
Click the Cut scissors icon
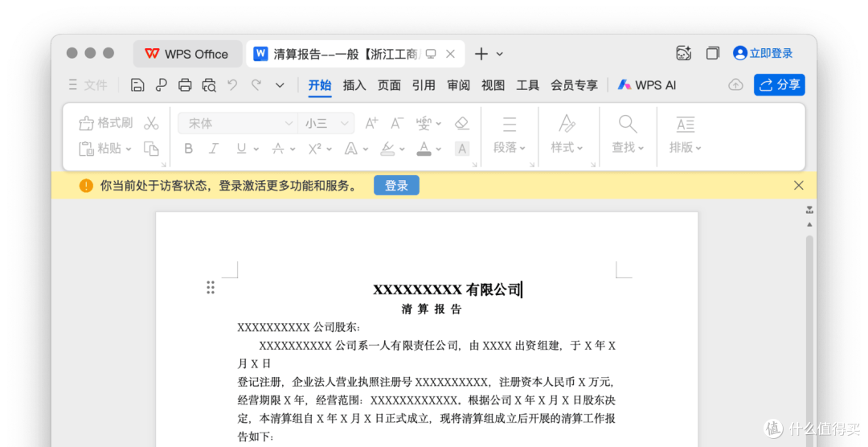pyautogui.click(x=151, y=123)
